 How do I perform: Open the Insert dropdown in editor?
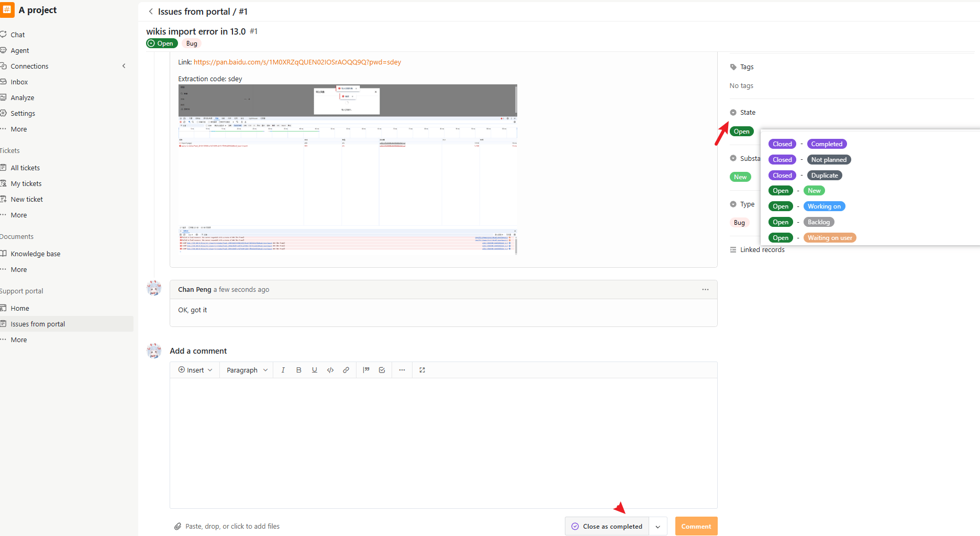(195, 370)
